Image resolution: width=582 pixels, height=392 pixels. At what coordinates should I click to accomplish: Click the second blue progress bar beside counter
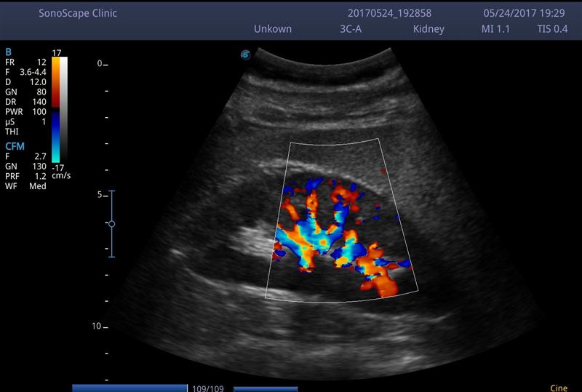tap(266, 389)
